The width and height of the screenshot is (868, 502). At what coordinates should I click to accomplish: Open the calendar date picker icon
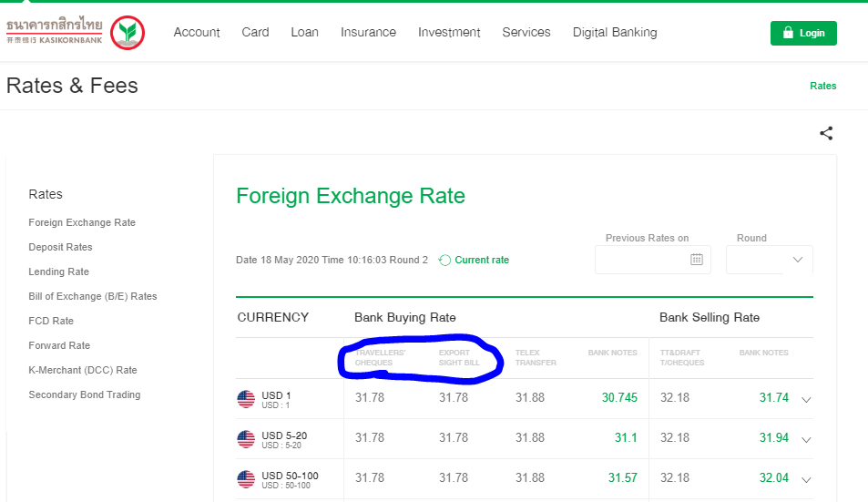click(x=696, y=260)
